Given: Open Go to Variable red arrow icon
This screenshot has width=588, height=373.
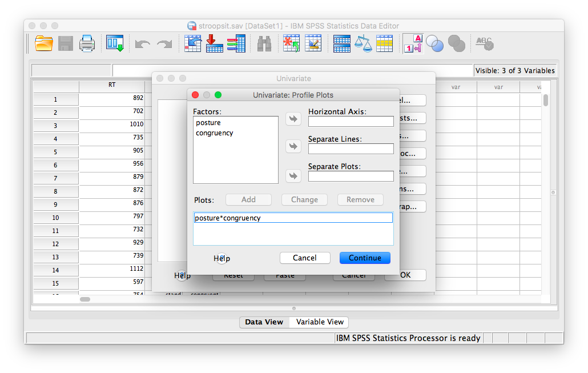Looking at the screenshot, I should coord(214,43).
